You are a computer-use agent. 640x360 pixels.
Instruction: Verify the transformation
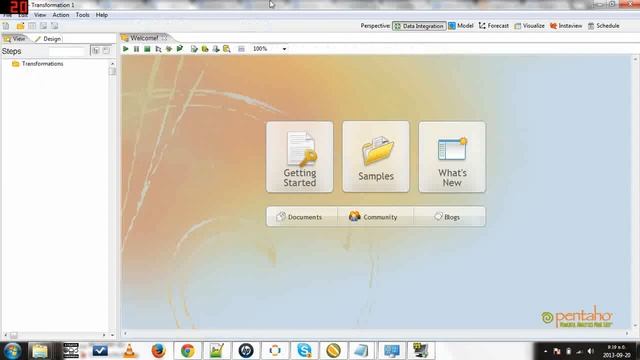pyautogui.click(x=194, y=49)
